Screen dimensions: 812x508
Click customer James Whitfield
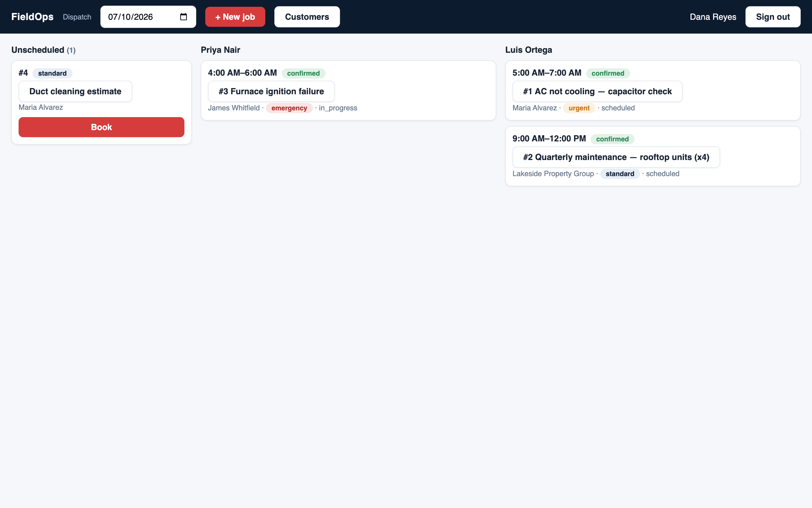click(234, 108)
